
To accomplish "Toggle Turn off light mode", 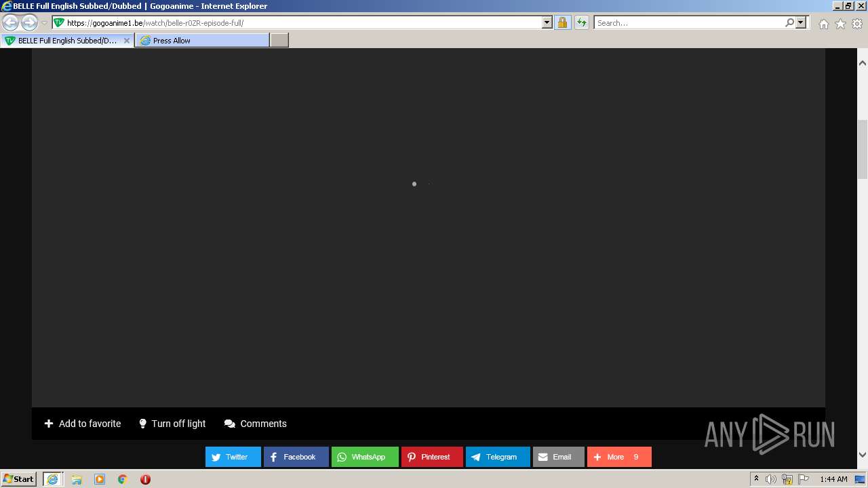I will (172, 424).
